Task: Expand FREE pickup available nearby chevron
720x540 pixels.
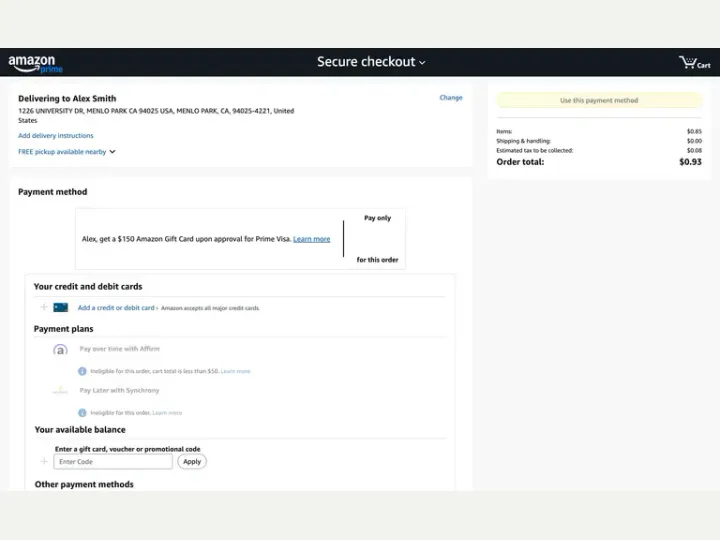Action: tap(112, 152)
